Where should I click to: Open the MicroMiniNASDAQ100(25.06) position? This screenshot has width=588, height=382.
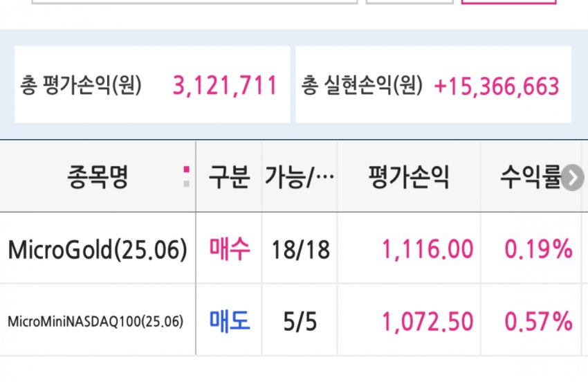95,322
